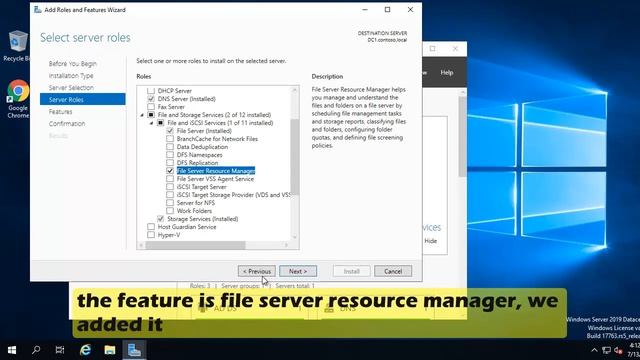Click the Previous button
Image resolution: width=640 pixels, height=360 pixels.
(257, 271)
